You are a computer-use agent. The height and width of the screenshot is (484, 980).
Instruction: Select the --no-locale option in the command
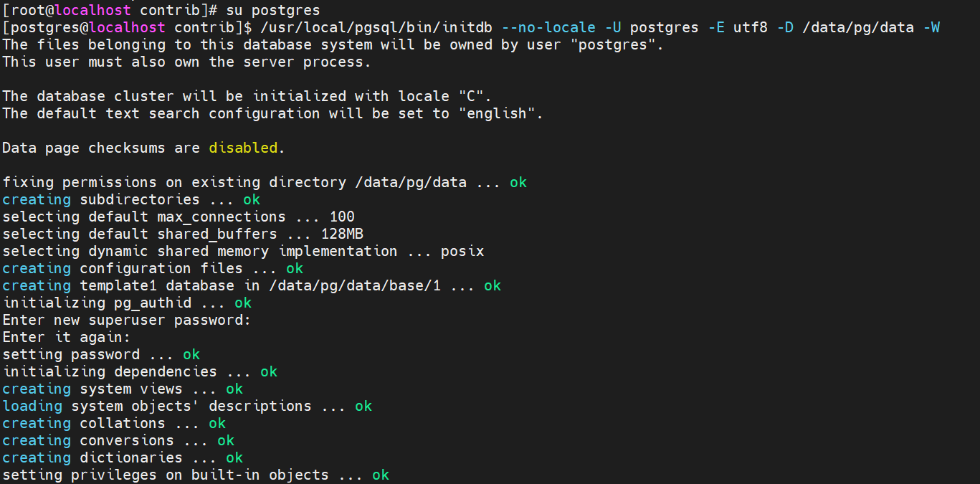[x=552, y=27]
